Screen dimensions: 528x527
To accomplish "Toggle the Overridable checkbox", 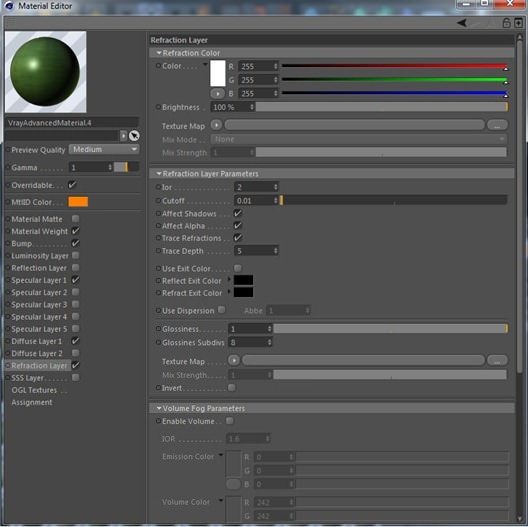I will (x=72, y=185).
